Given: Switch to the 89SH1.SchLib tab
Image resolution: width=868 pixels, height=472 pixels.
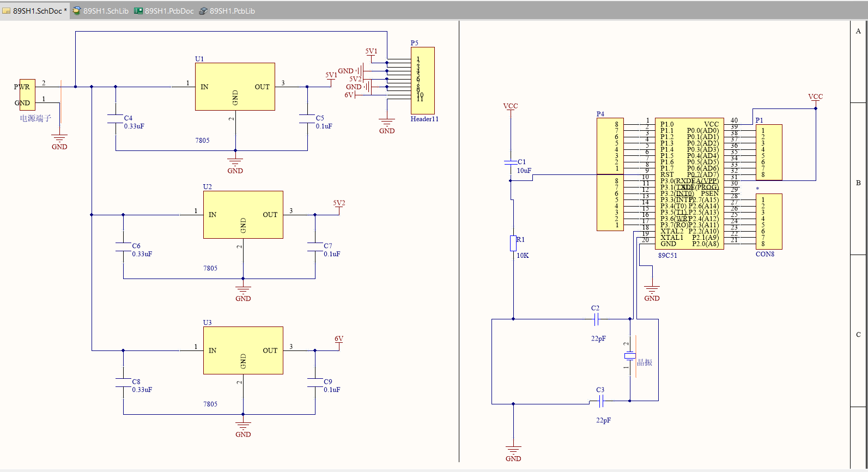Looking at the screenshot, I should pos(101,11).
